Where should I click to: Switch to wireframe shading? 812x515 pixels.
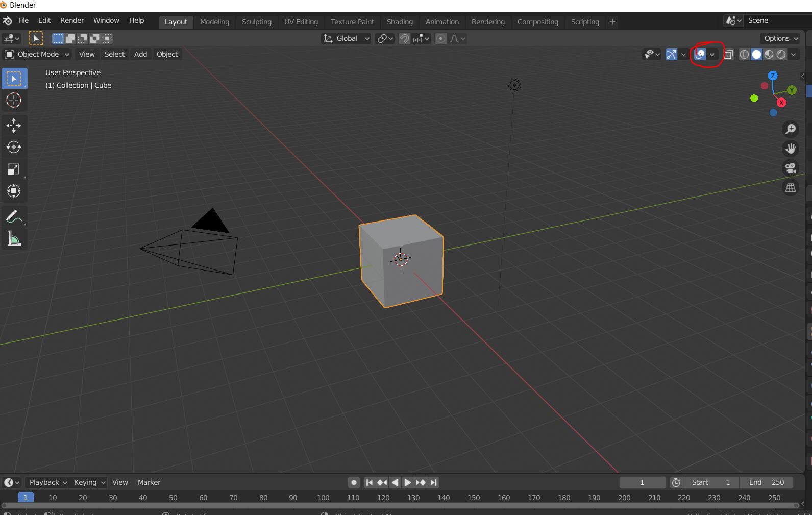point(745,54)
